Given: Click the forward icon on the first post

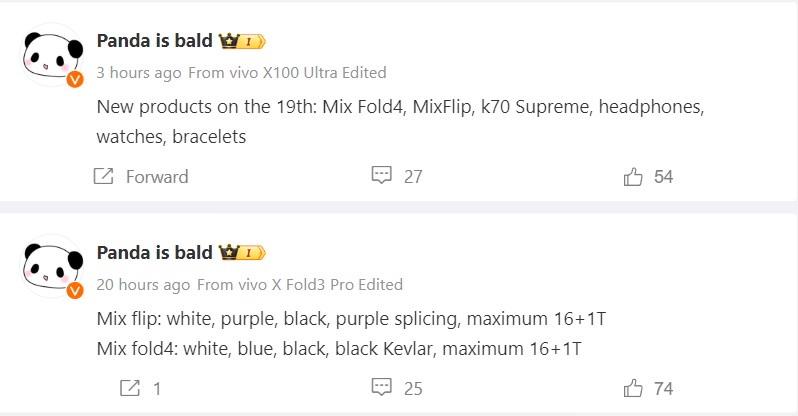Looking at the screenshot, I should (x=103, y=177).
